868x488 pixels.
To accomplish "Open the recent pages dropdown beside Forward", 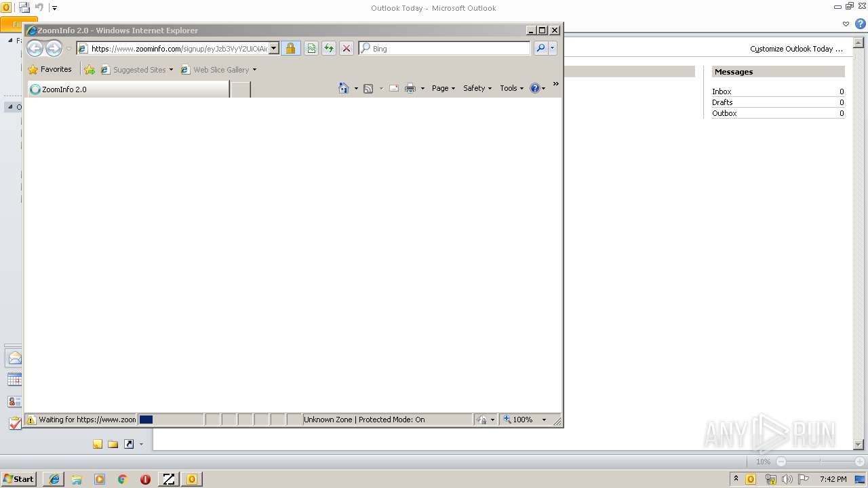I will click(x=68, y=49).
